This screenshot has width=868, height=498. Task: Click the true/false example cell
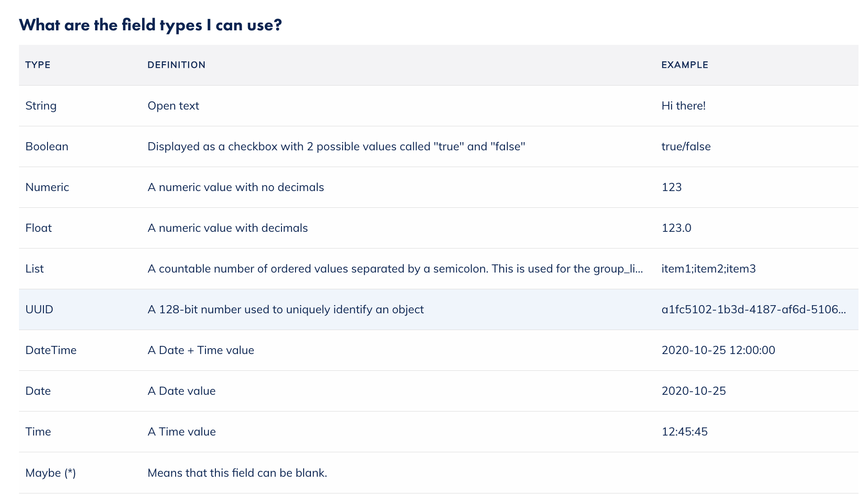coord(686,146)
